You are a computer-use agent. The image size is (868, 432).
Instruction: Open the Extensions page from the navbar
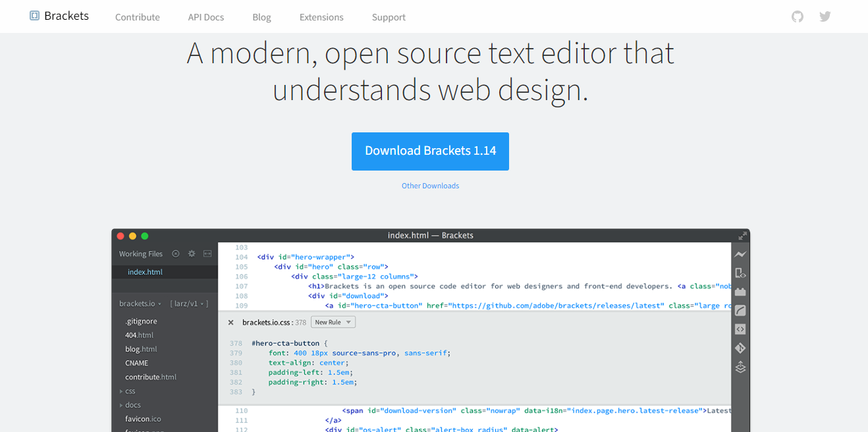point(321,16)
